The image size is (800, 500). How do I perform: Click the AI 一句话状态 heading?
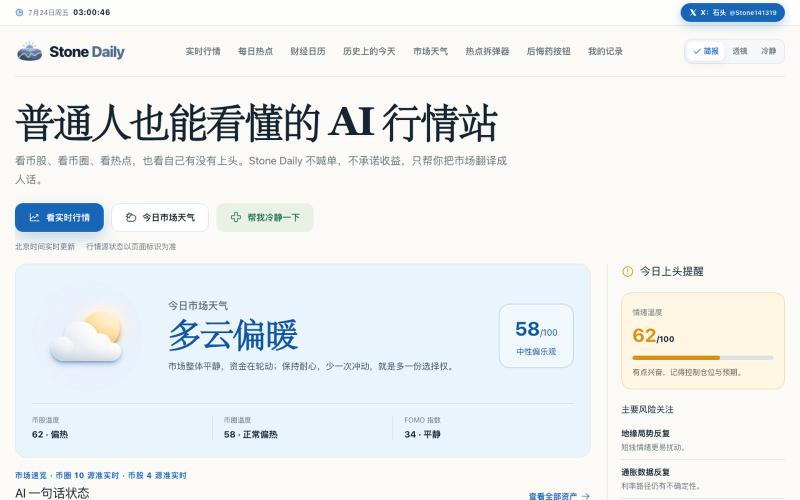[x=52, y=493]
